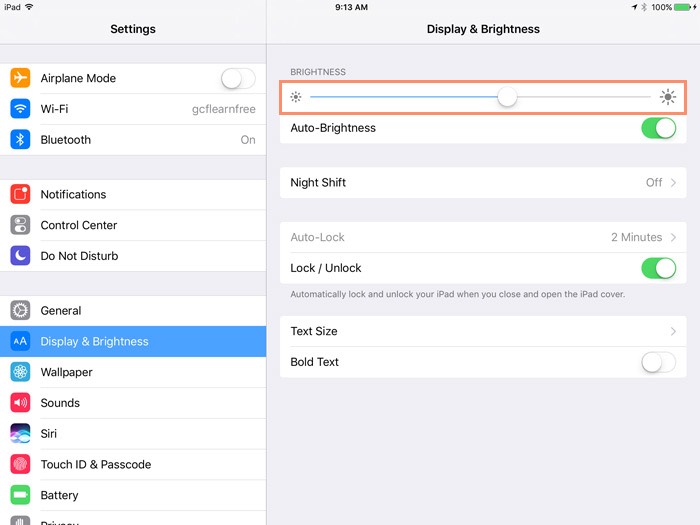Tap the Control Center icon

tap(21, 225)
